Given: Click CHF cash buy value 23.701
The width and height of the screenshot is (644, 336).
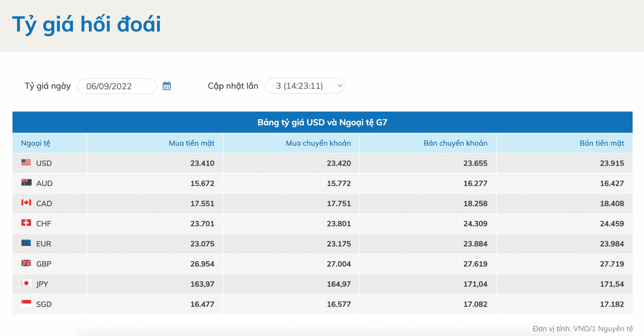Looking at the screenshot, I should pyautogui.click(x=202, y=224).
